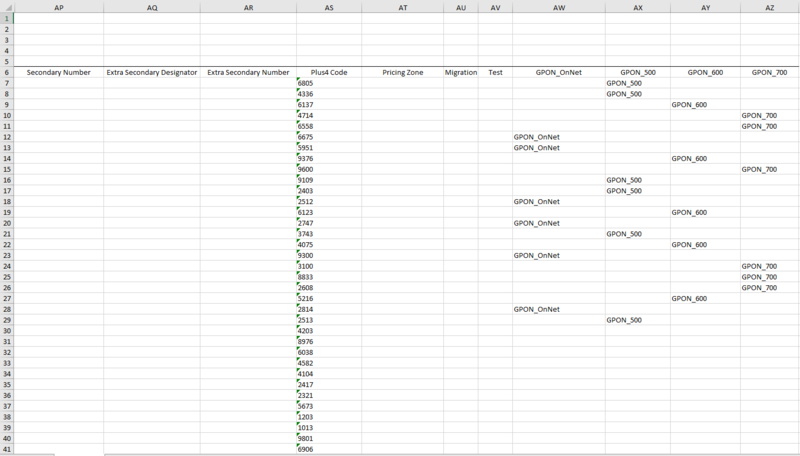Select the cell containing 9801
The image size is (800, 456).
click(x=329, y=439)
